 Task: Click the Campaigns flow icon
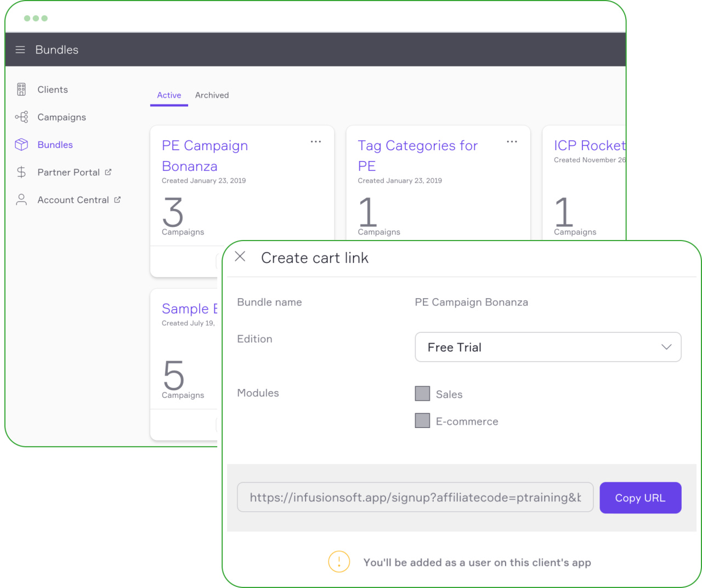(21, 117)
